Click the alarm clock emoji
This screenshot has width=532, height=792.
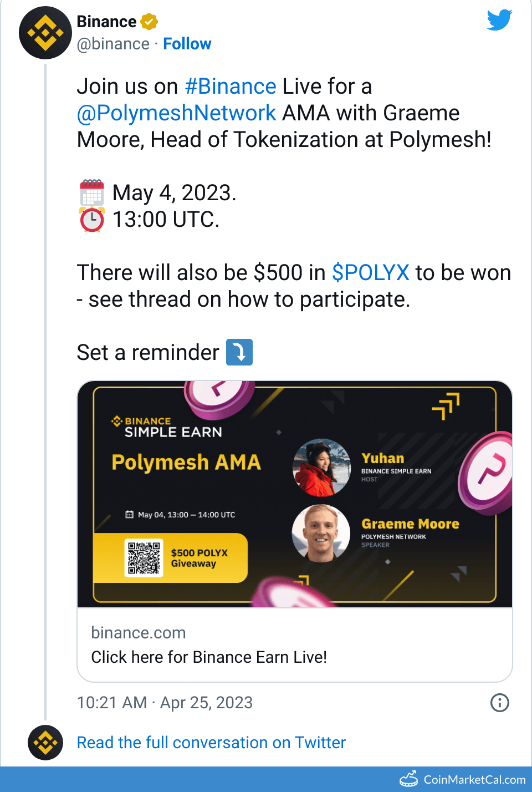92,219
